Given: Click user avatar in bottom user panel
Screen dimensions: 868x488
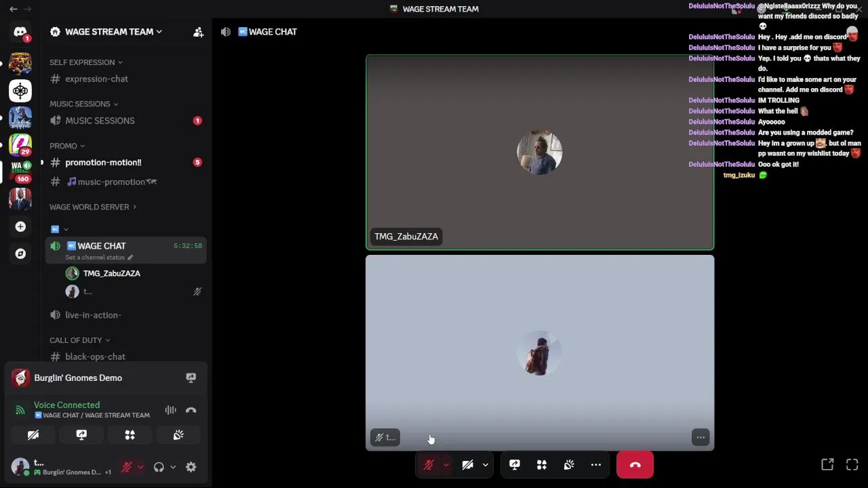Looking at the screenshot, I should [x=20, y=467].
